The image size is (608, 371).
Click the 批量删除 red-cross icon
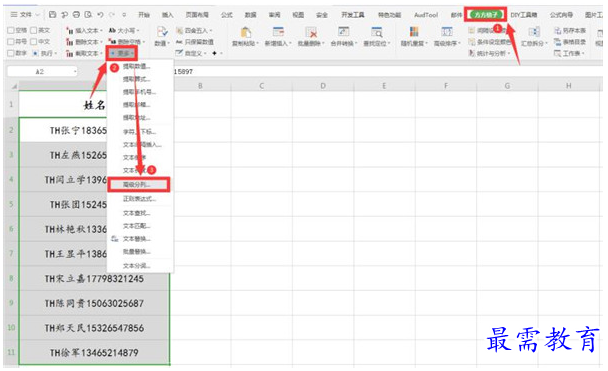pyautogui.click(x=311, y=32)
